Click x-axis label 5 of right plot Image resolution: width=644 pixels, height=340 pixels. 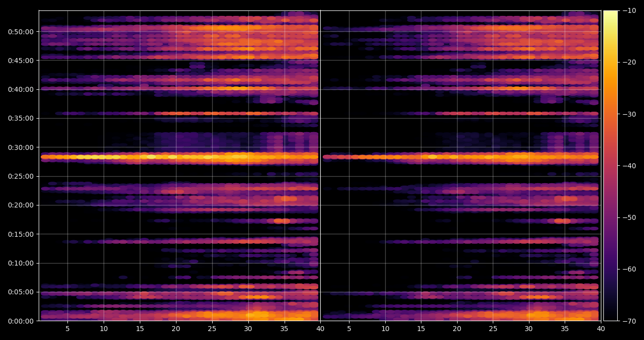[x=349, y=329]
